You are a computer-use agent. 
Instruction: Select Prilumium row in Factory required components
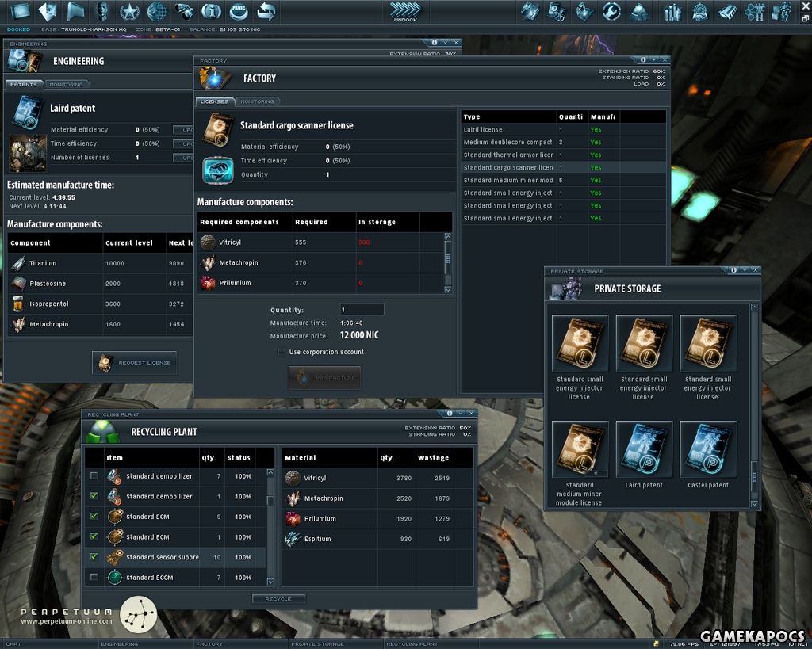(x=320, y=283)
